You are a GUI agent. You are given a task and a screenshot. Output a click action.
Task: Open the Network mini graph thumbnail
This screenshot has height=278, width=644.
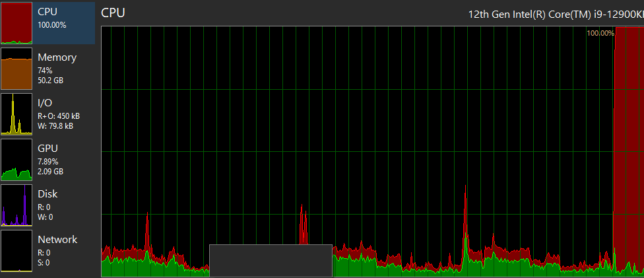click(x=16, y=251)
